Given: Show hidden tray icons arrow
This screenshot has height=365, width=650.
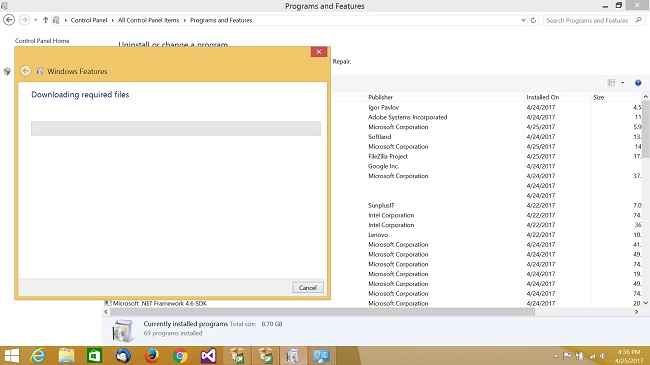Looking at the screenshot, I should click(555, 356).
